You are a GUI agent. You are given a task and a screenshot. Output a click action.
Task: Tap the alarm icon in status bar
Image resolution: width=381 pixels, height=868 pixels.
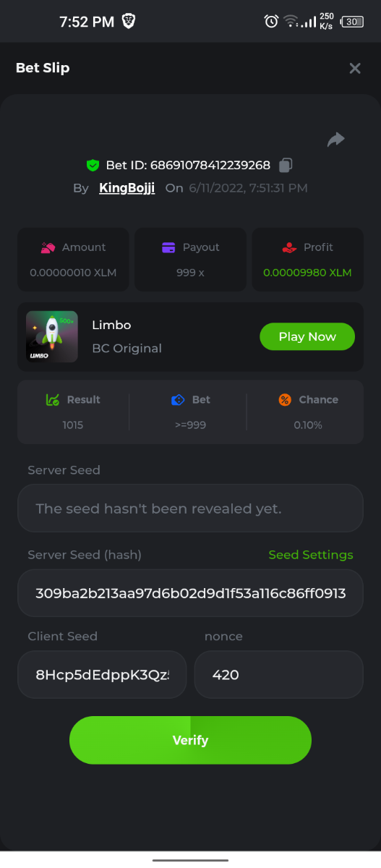[271, 21]
